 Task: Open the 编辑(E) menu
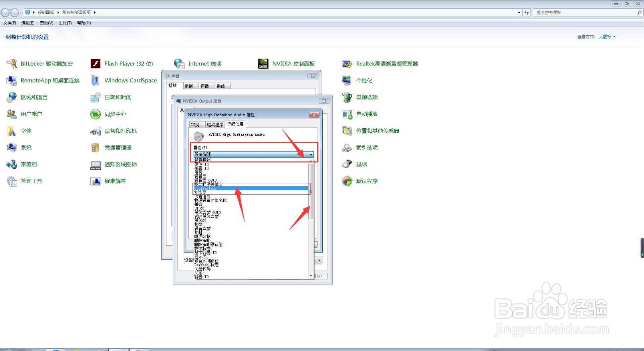(28, 23)
